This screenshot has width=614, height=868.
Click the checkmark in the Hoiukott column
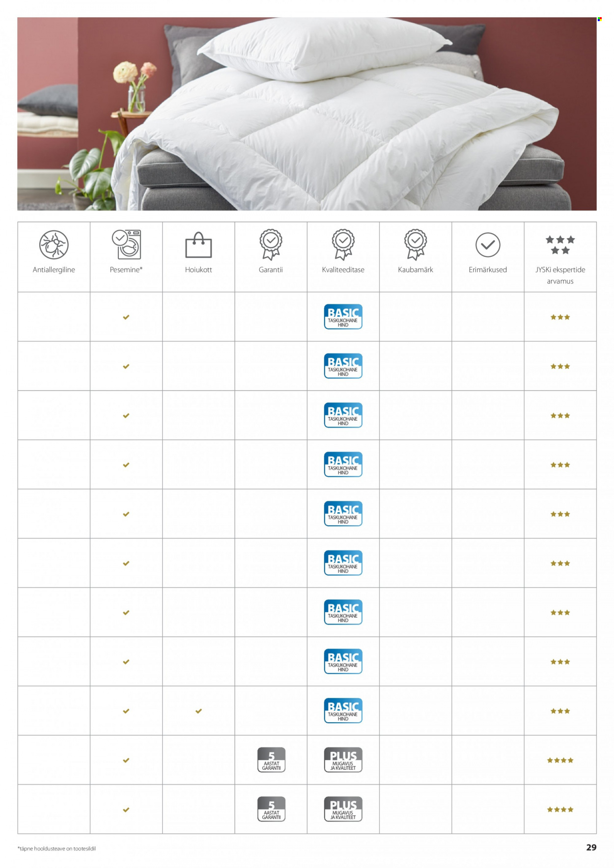click(198, 711)
